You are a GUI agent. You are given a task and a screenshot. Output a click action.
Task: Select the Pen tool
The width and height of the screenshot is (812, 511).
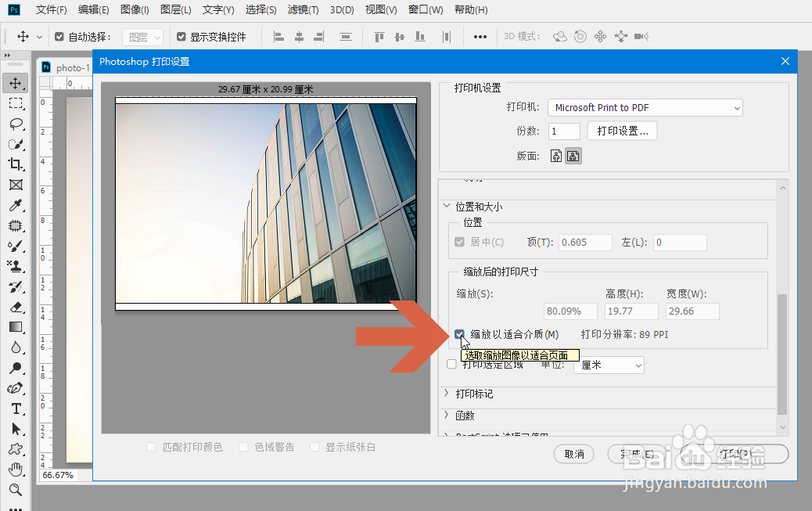[16, 388]
